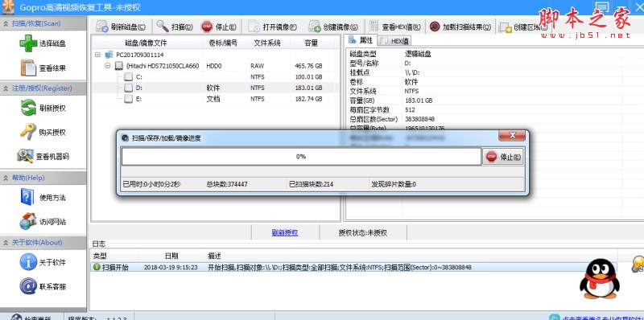Close the 扫描/保存/加载/镜像进度 dialog
Screen dimensions: 644x320
pos(512,136)
